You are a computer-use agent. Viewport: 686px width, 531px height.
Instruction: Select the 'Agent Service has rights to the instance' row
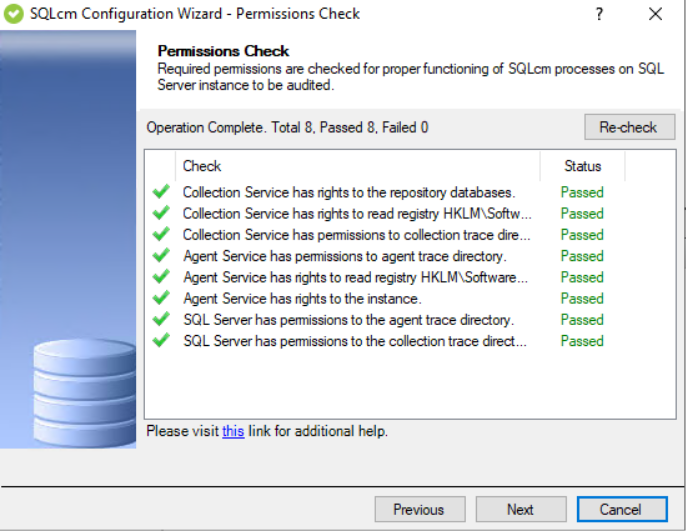[302, 298]
